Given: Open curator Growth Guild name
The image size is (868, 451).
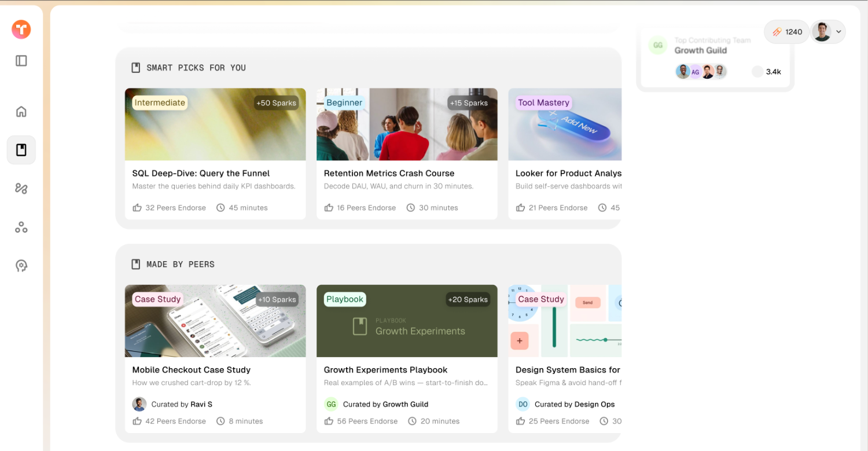Looking at the screenshot, I should 406,404.
